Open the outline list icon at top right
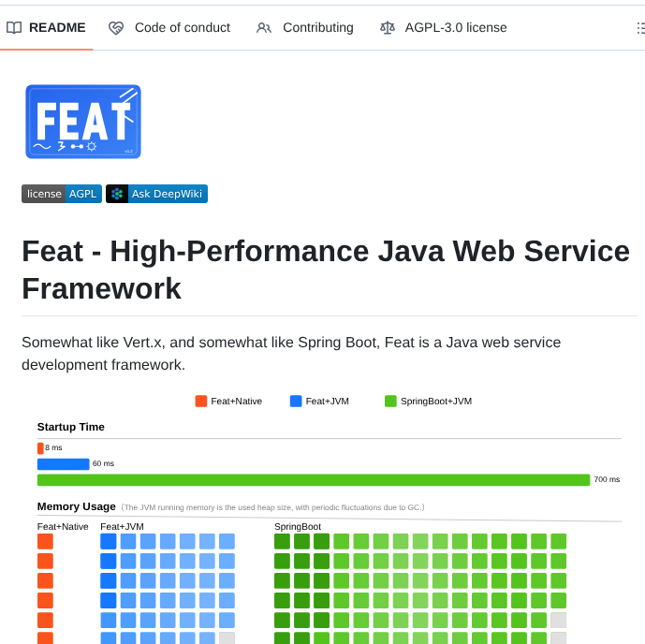 point(639,28)
